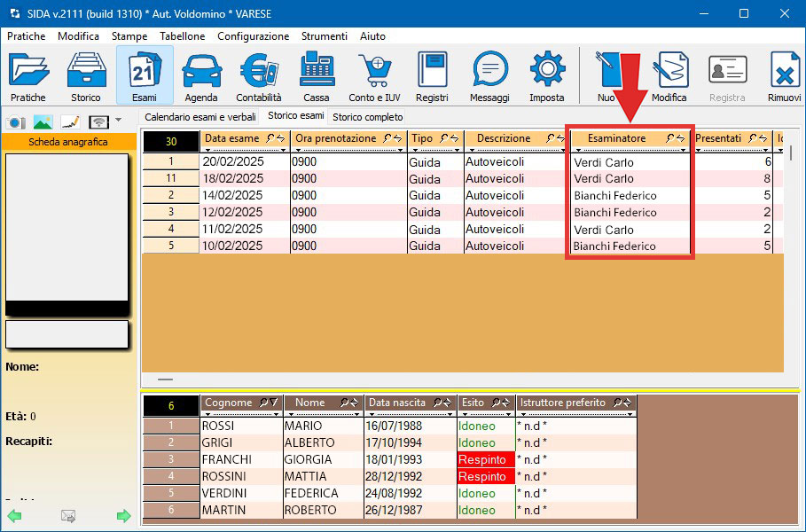Screen dimensions: 806x532
Task: Click the Contabilità euro icon
Action: point(259,75)
